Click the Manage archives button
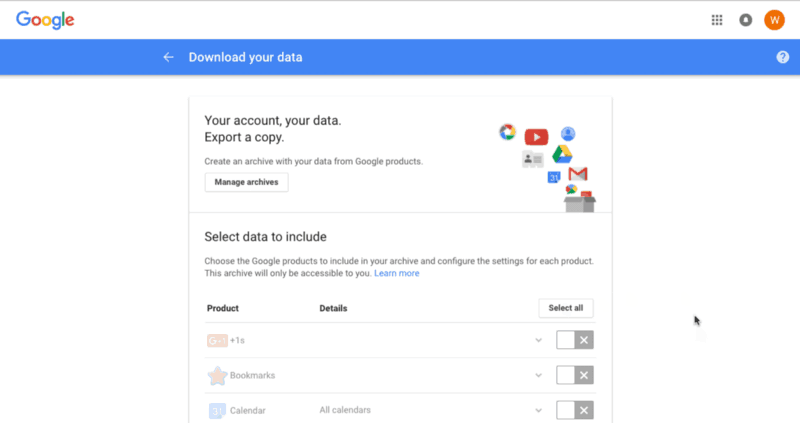 [246, 182]
